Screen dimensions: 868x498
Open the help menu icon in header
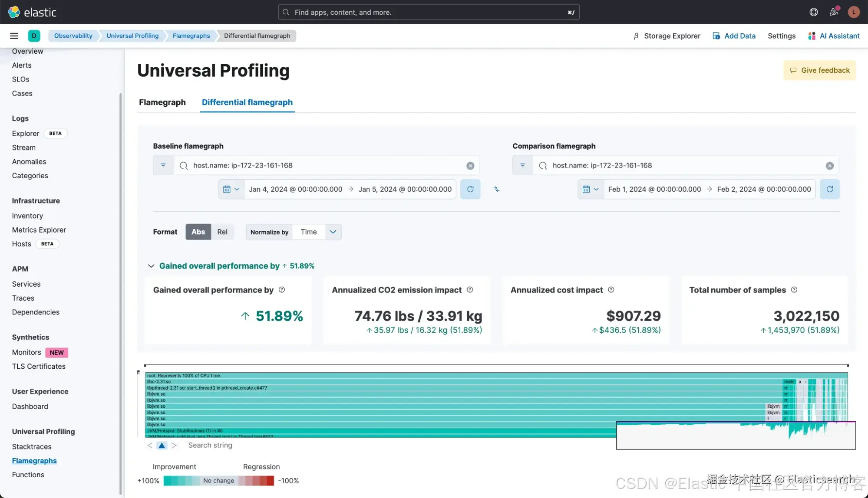pyautogui.click(x=813, y=12)
